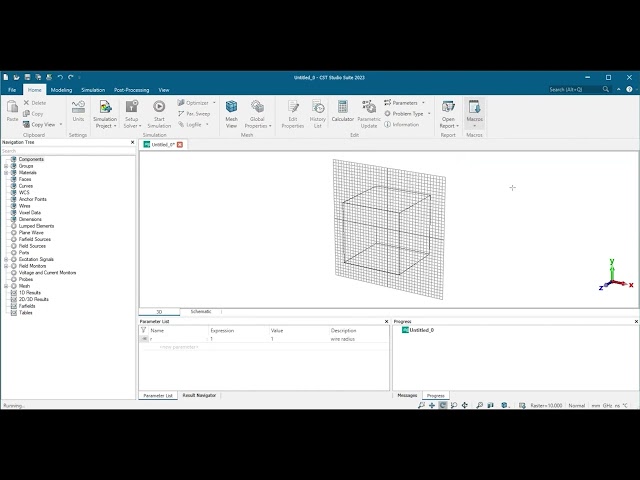Click Copy View in Clipboard group

pyautogui.click(x=40, y=124)
